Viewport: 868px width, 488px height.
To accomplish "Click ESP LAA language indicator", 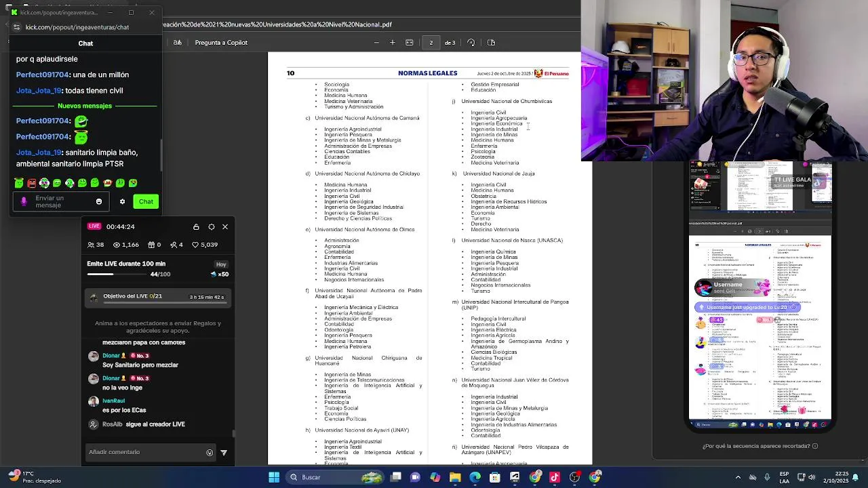I will [784, 477].
